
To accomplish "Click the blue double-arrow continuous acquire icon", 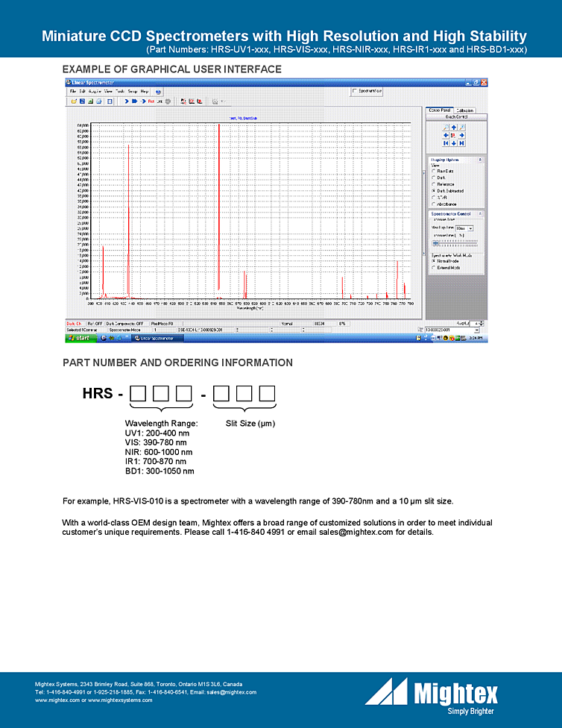I will click(135, 101).
